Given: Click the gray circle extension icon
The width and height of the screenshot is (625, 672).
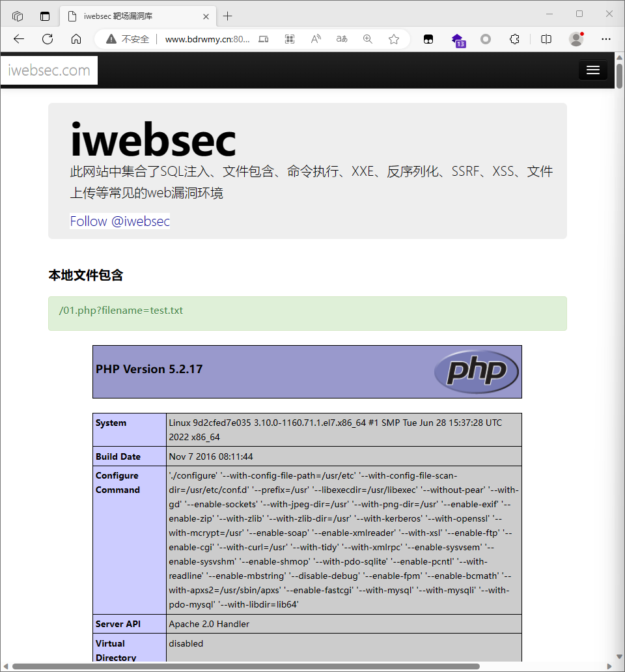Looking at the screenshot, I should click(485, 40).
